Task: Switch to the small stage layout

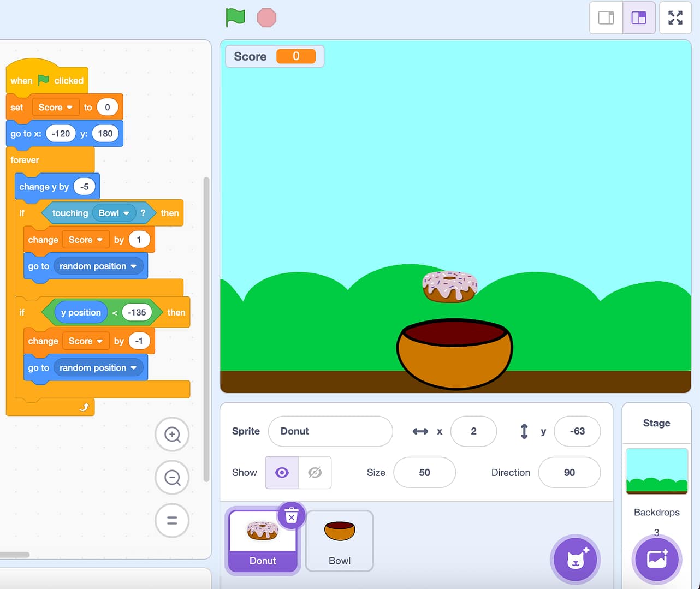Action: 606,18
